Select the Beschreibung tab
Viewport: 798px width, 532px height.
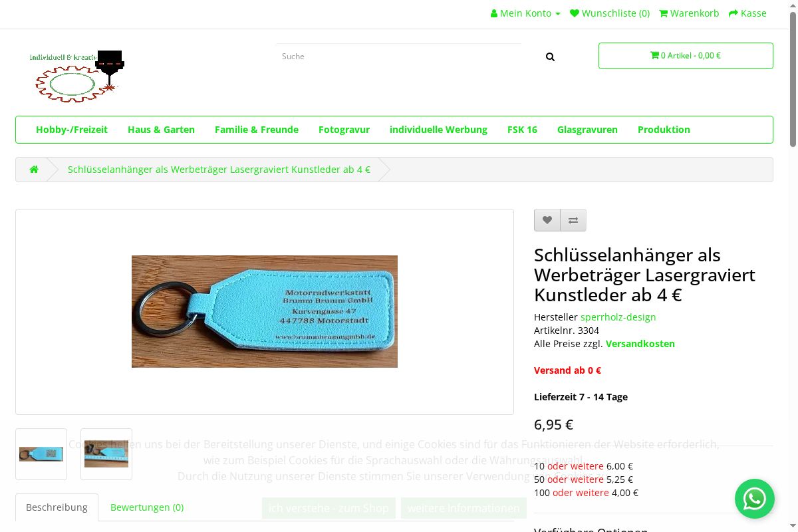[x=57, y=507]
